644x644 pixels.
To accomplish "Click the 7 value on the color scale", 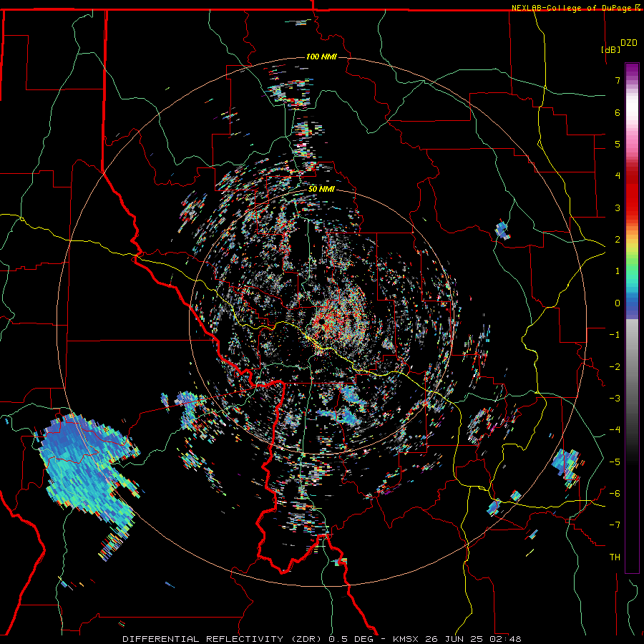I will (618, 80).
